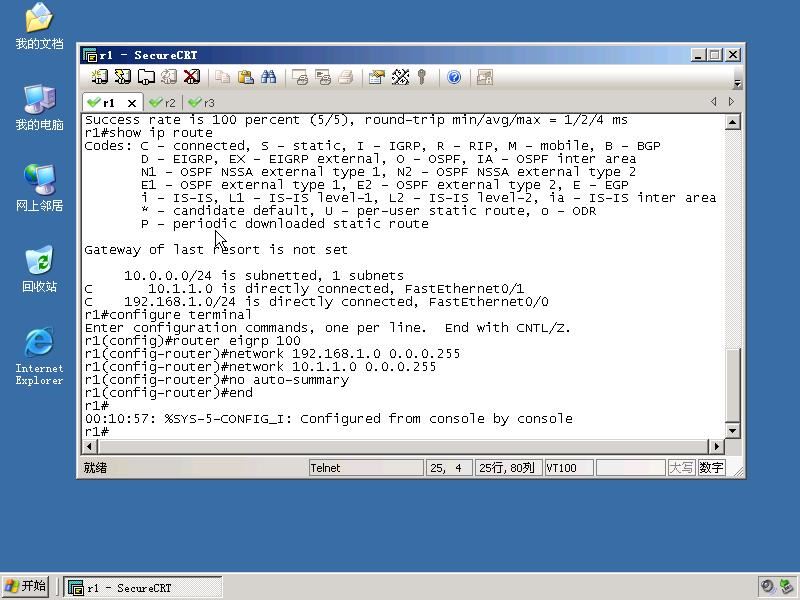Image resolution: width=800 pixels, height=600 pixels.
Task: Click 'Telnet' in status bar
Action: [366, 468]
